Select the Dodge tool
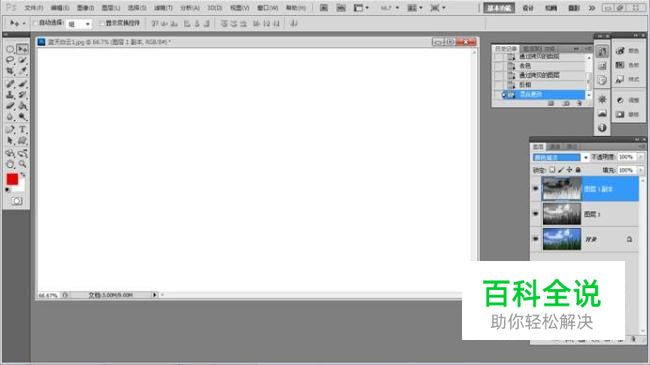This screenshot has height=365, width=650. tap(22, 117)
